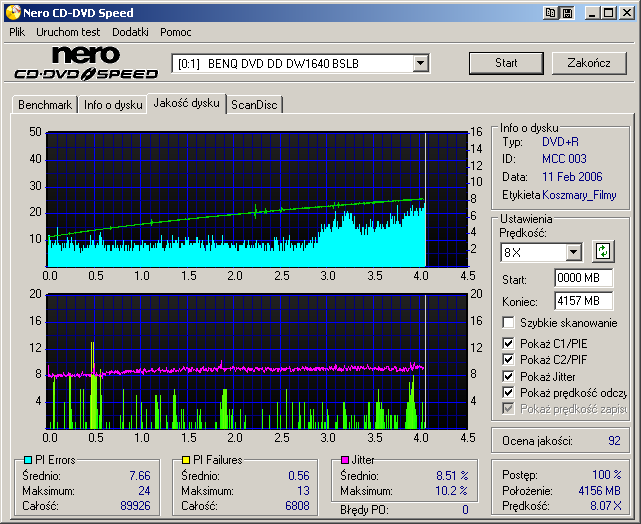This screenshot has width=641, height=524.
Task: Click PI Failures average value 0.56
Action: tap(299, 476)
